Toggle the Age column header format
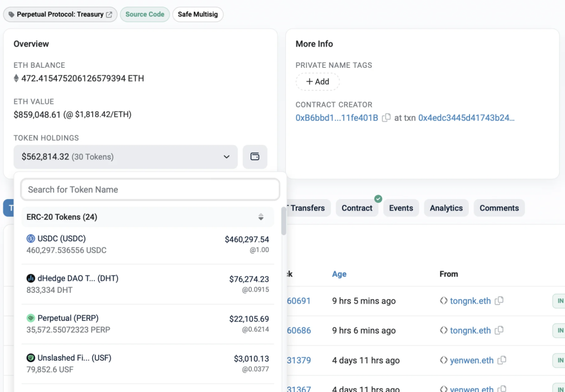Image resolution: width=565 pixels, height=392 pixels. point(339,274)
